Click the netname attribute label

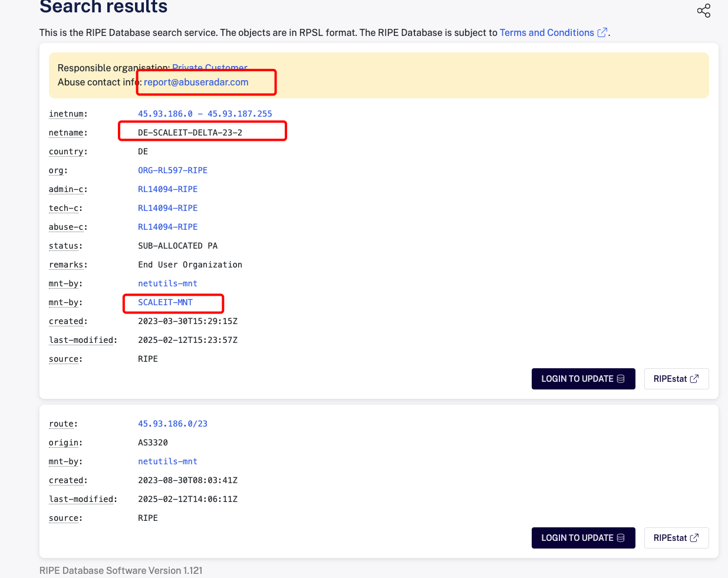pos(68,133)
